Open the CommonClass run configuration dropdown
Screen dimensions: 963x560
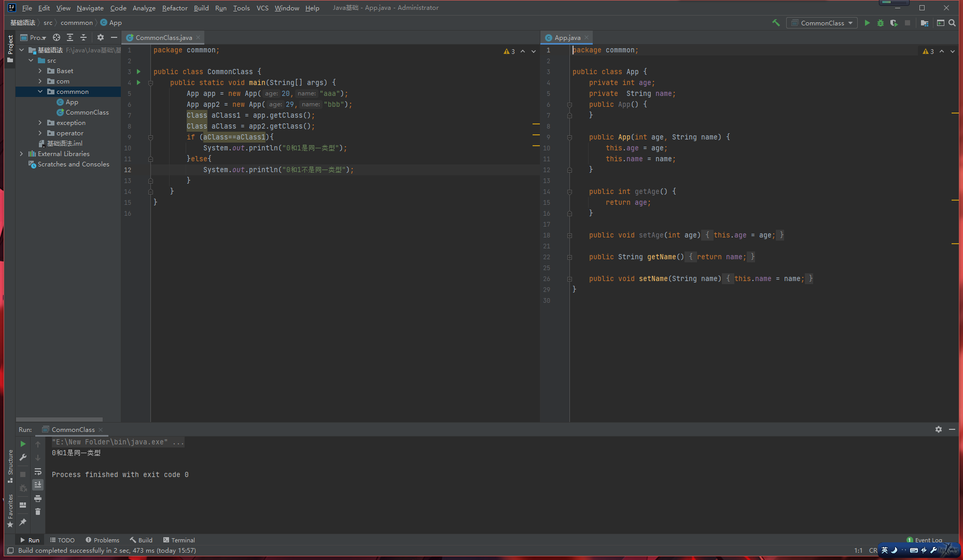[822, 23]
